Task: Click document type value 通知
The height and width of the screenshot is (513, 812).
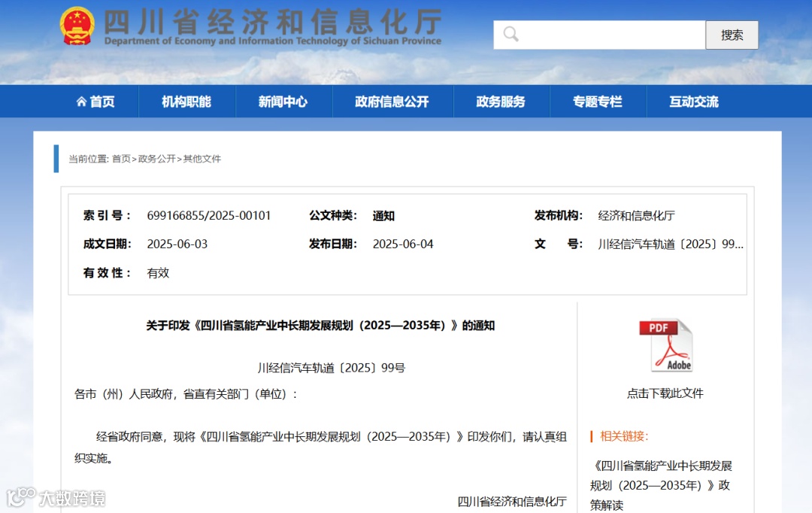Action: point(383,216)
